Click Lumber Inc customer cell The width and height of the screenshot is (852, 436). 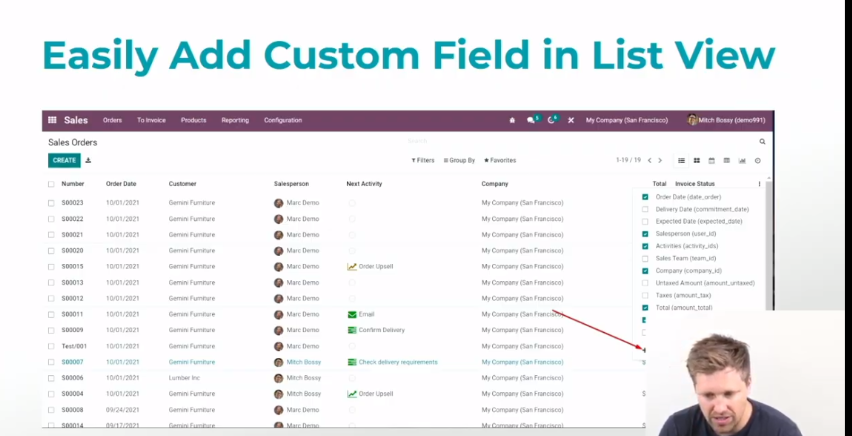click(184, 378)
